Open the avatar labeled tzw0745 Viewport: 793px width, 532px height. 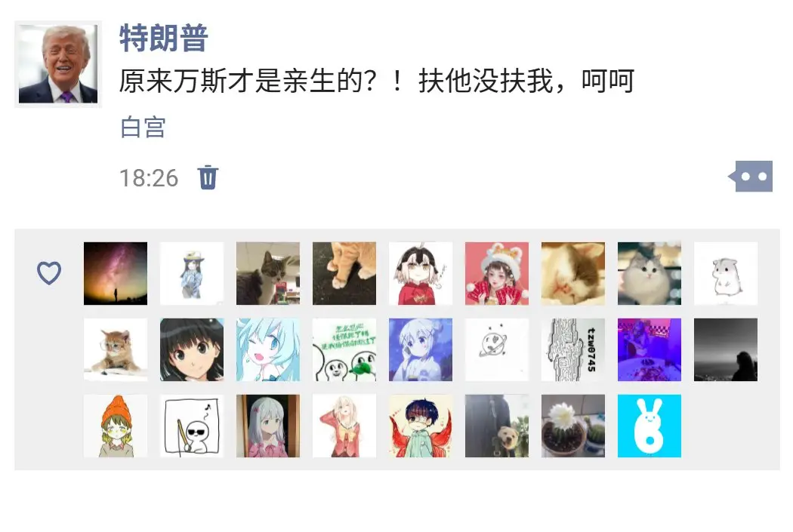[x=573, y=349]
